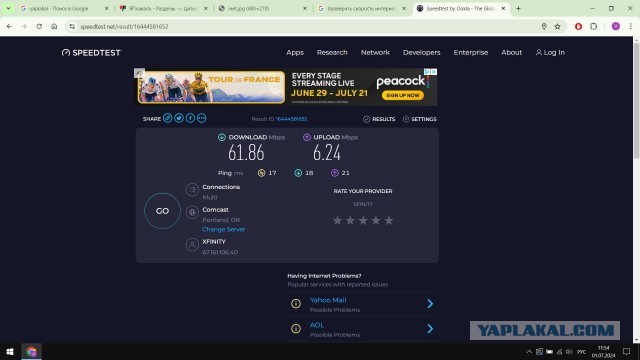This screenshot has width=640, height=360.
Task: Open the notification center icon
Action: tap(627, 352)
